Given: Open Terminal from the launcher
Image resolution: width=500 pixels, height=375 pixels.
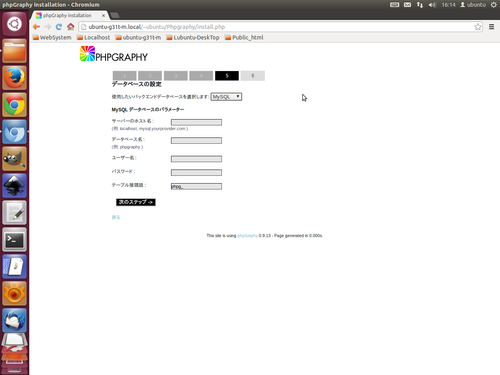Looking at the screenshot, I should pos(14,240).
